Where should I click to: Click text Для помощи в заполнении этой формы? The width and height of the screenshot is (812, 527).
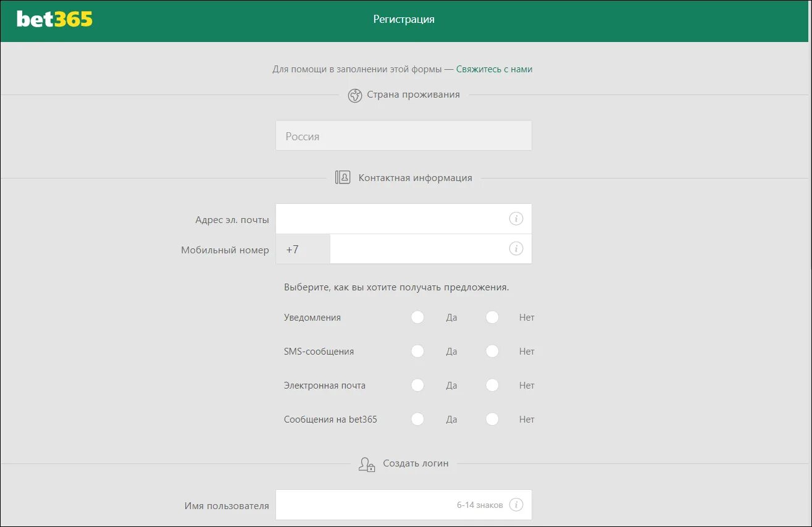(x=358, y=69)
